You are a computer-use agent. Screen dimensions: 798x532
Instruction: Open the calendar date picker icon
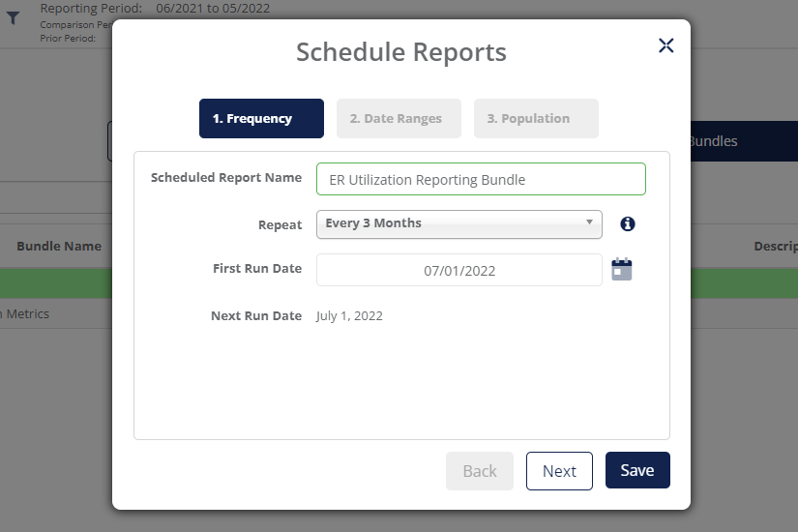tap(622, 270)
